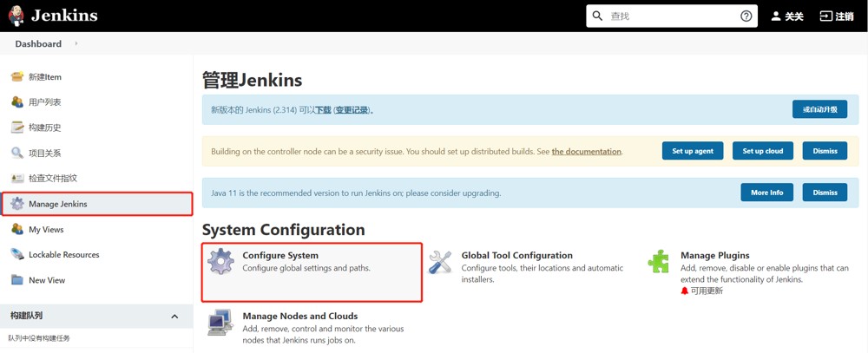Click Set up cloud button
The width and height of the screenshot is (868, 353).
(763, 151)
